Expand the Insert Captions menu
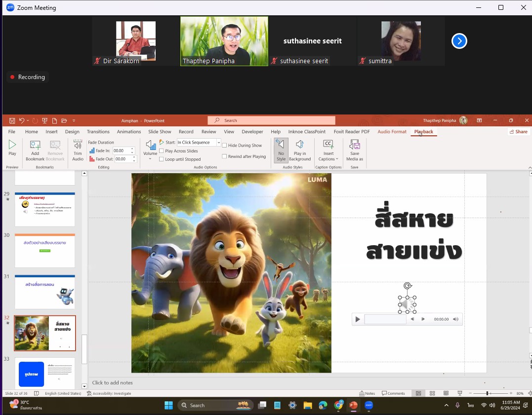 click(328, 150)
